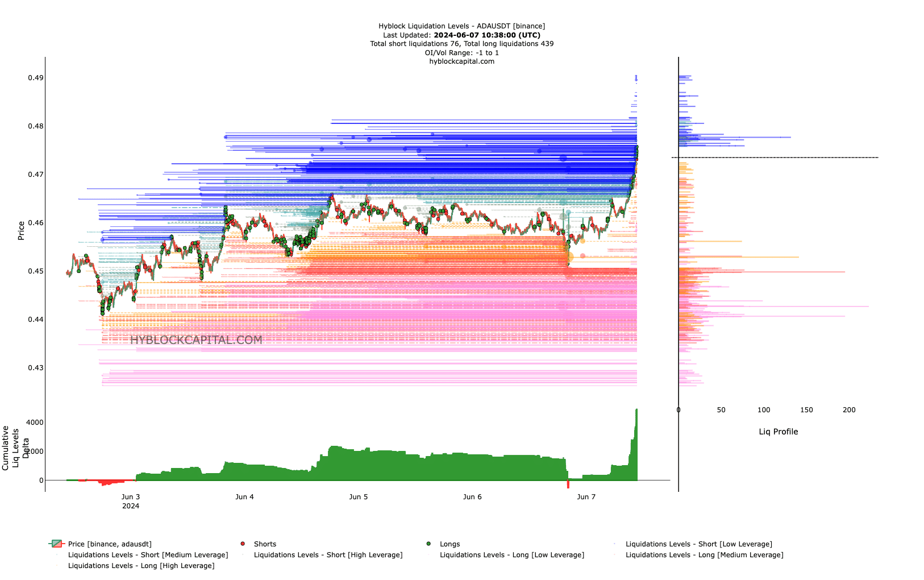Click the 0.49 price axis label

click(x=36, y=78)
